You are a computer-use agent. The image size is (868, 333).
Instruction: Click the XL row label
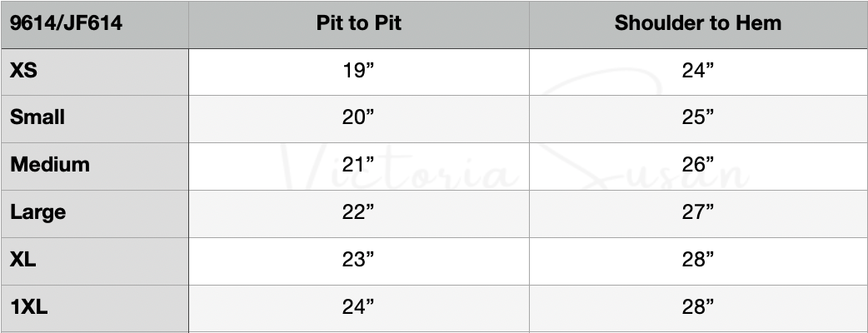pyautogui.click(x=23, y=260)
